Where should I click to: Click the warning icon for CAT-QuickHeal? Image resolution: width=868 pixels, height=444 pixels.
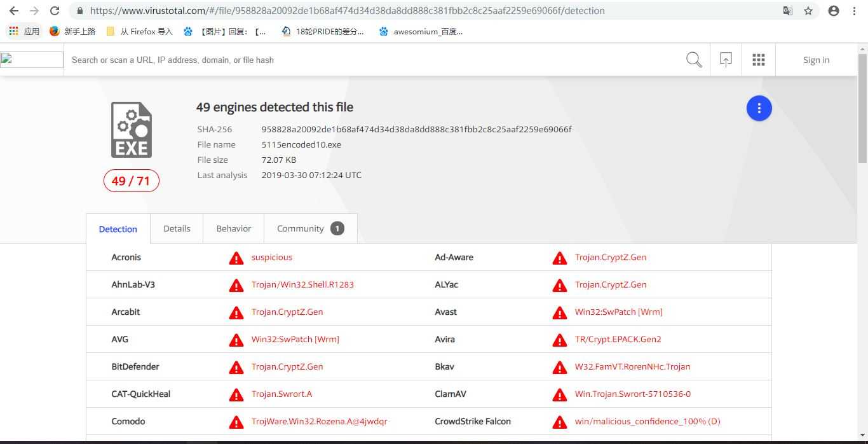point(236,394)
